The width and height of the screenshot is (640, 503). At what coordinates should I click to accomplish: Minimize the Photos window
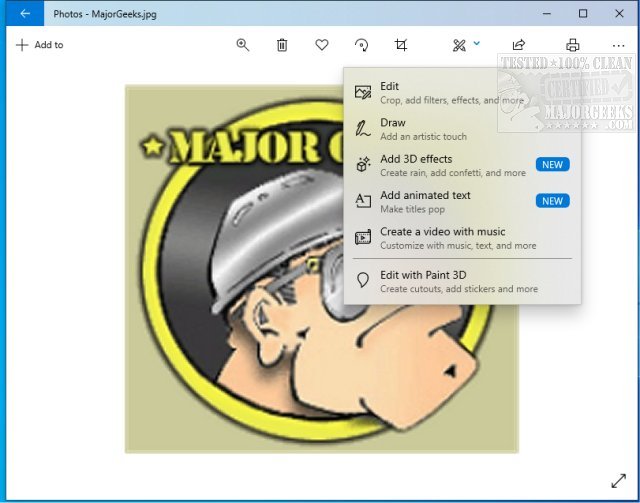tap(547, 13)
